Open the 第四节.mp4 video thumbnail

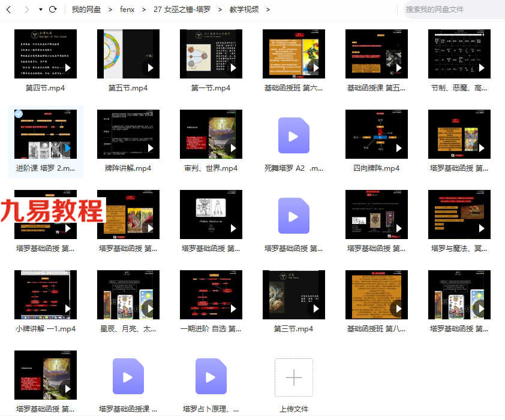point(46,54)
